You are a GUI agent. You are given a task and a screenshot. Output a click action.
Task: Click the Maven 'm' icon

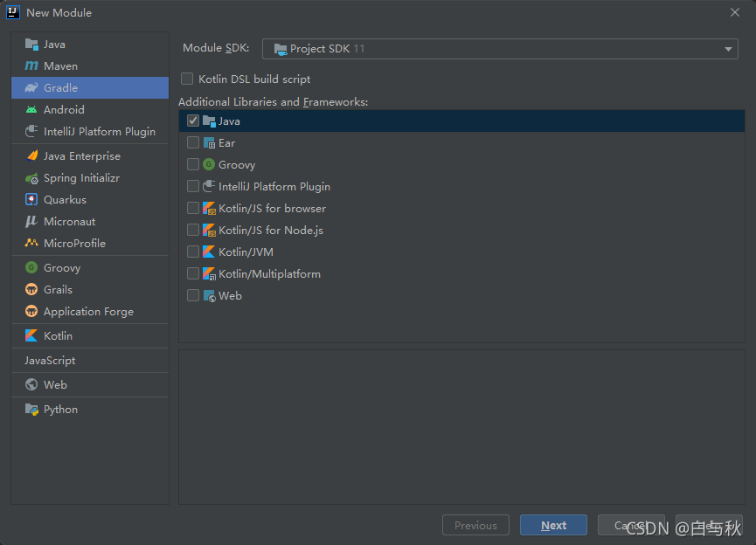pyautogui.click(x=31, y=66)
